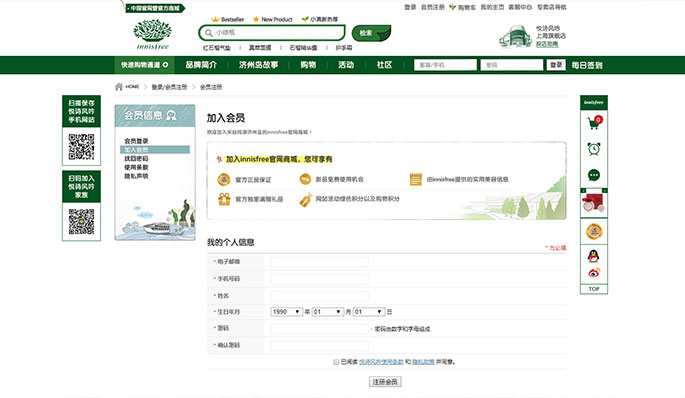Go to HOME via house breadcrumb icon

119,87
